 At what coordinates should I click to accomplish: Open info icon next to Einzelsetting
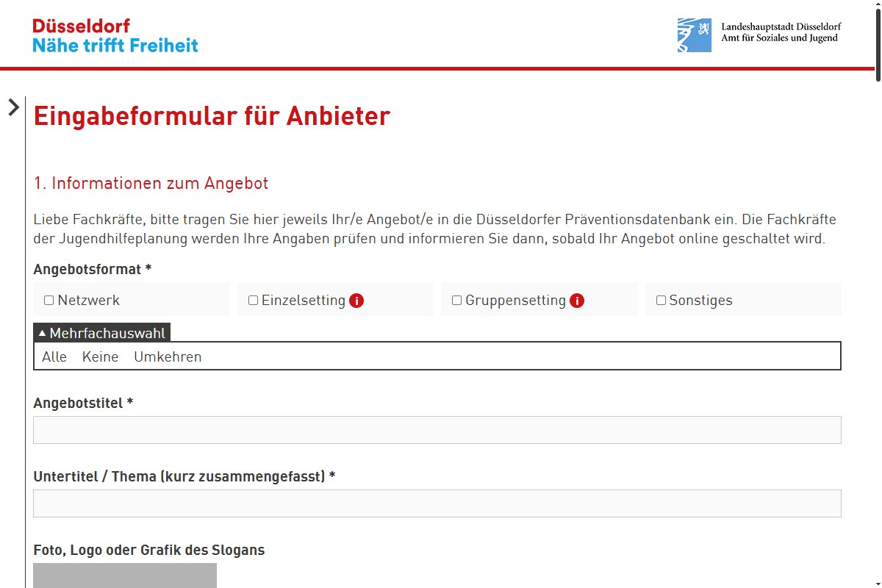point(356,301)
